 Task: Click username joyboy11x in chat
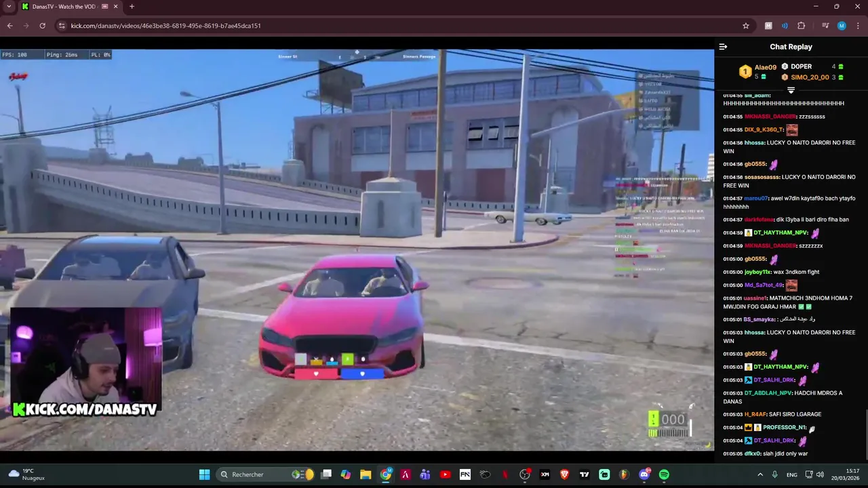click(x=757, y=272)
